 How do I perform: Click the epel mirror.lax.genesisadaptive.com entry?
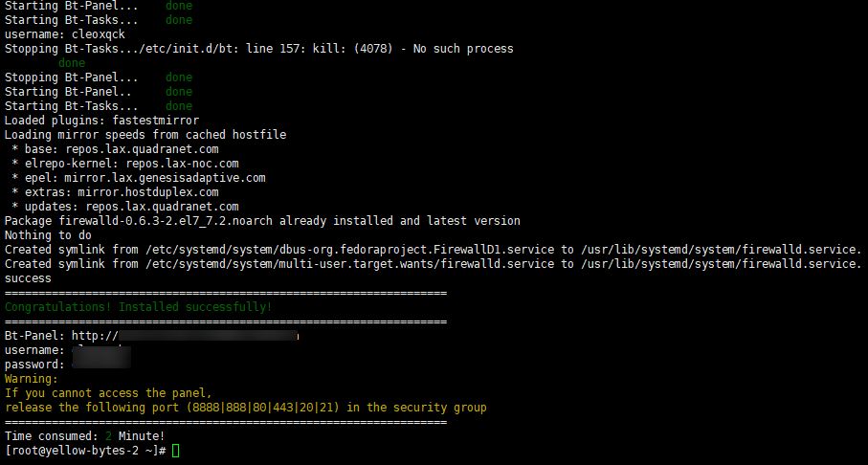coord(165,178)
